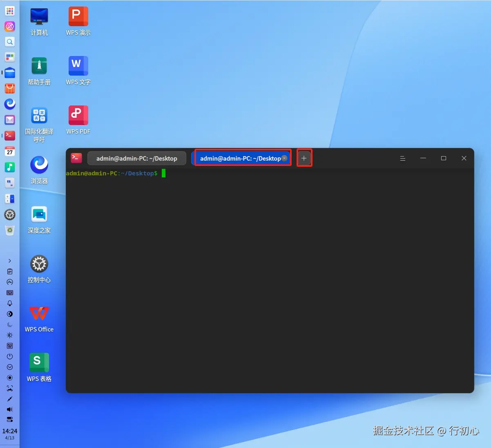
Task: Toggle the crescent moon night mode icon
Action: [10, 325]
